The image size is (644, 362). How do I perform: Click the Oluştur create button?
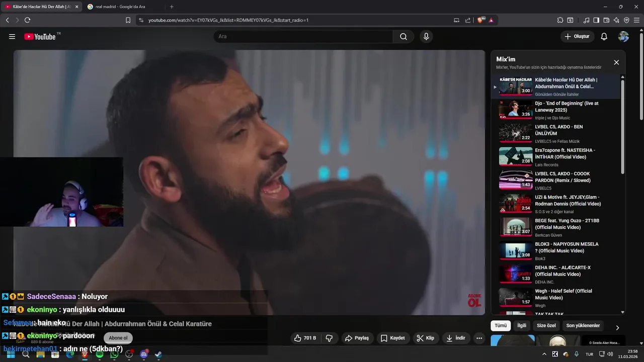[x=577, y=36]
